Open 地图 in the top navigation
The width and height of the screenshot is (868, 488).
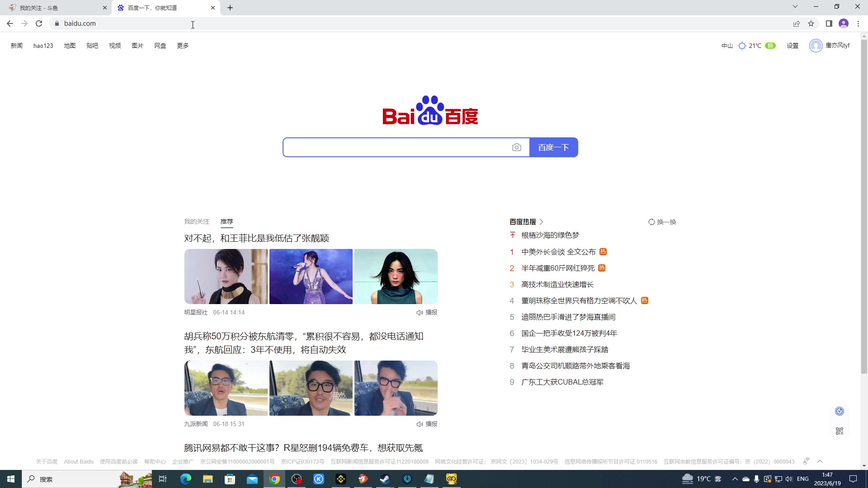(70, 46)
